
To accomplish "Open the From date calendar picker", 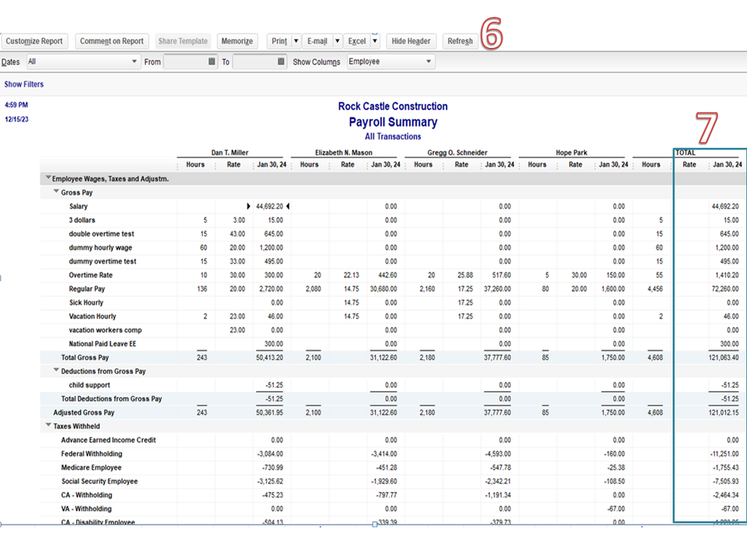I will tap(212, 62).
